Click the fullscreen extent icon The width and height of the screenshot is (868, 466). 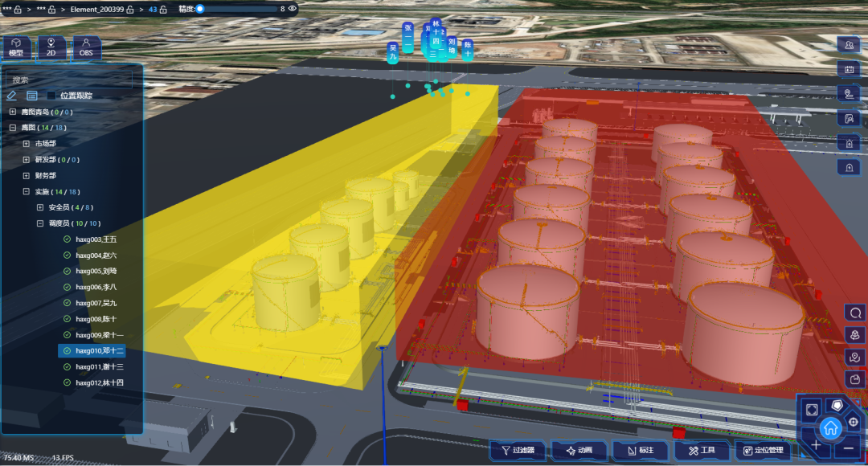813,409
